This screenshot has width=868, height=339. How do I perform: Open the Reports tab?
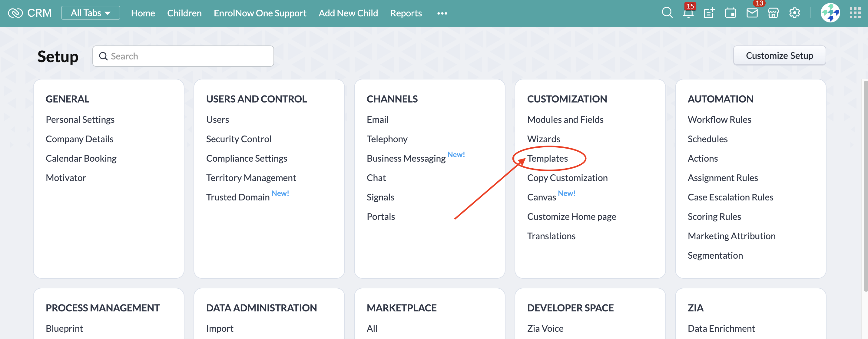[406, 13]
